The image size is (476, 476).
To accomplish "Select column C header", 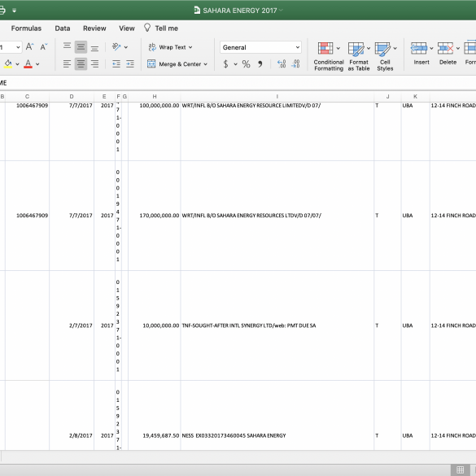I will tap(27, 97).
